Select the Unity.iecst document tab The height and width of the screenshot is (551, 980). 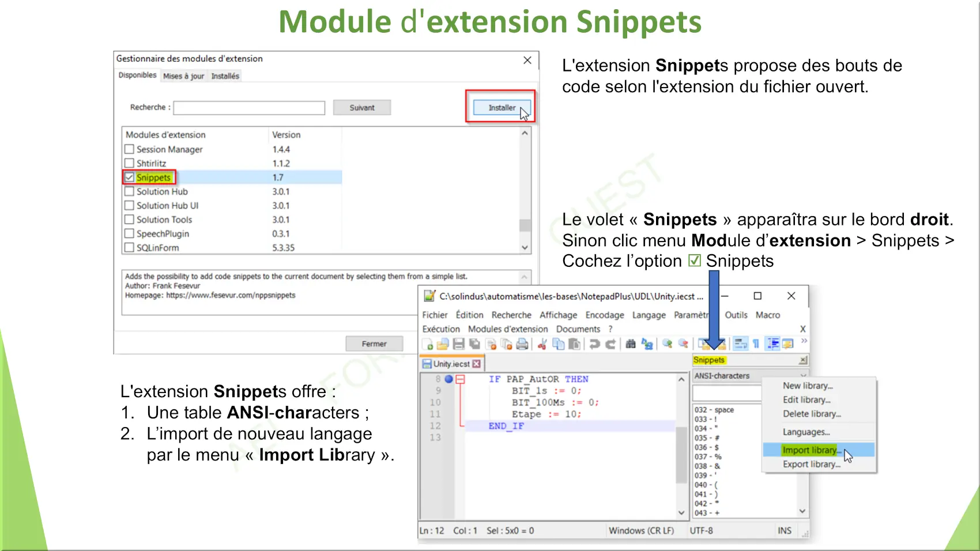pyautogui.click(x=451, y=364)
